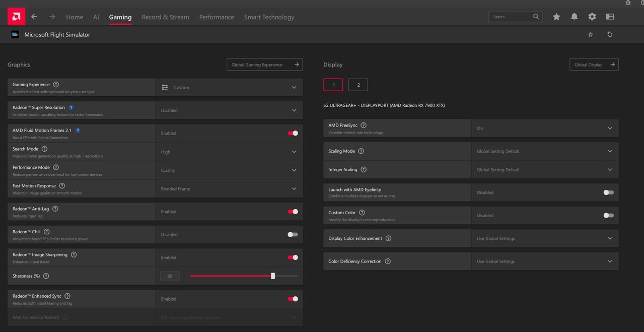
Task: Show help for AMD Fluid Motion Frames
Action: click(78, 130)
